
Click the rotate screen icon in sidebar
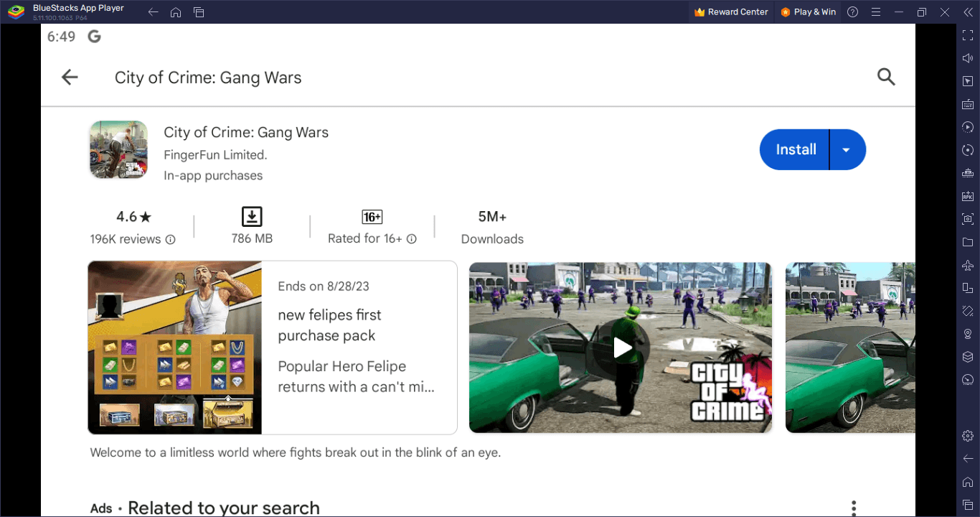968,288
